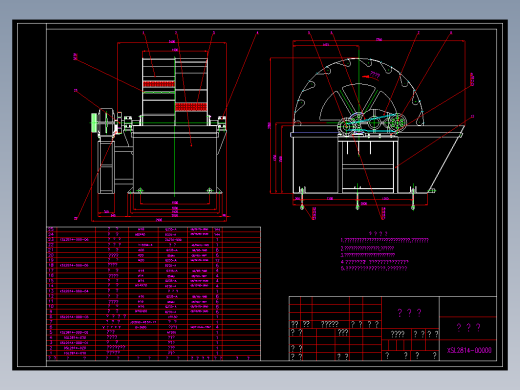Select row 23 number in parts list

pos(51,239)
